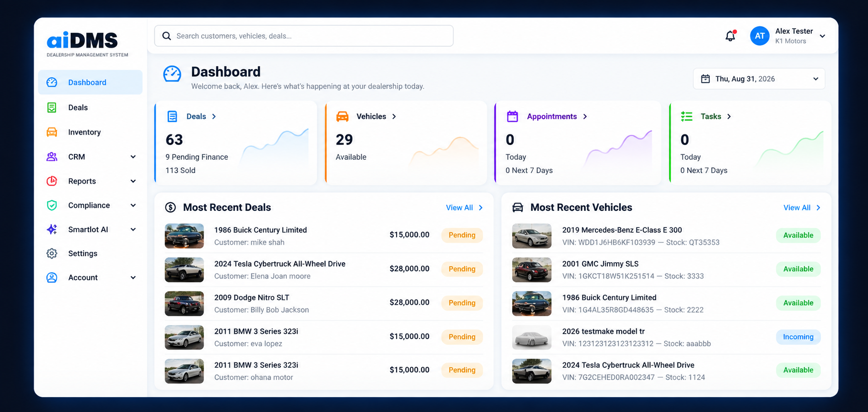
Task: Open the 2009 Dodge Nitro SLT deal thumbnail
Action: coord(184,304)
